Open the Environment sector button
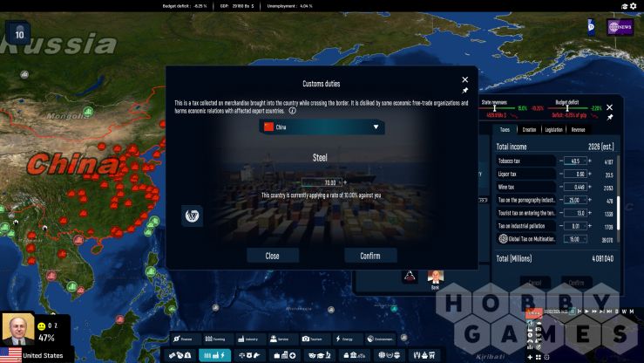The width and height of the screenshot is (644, 363). (380, 339)
